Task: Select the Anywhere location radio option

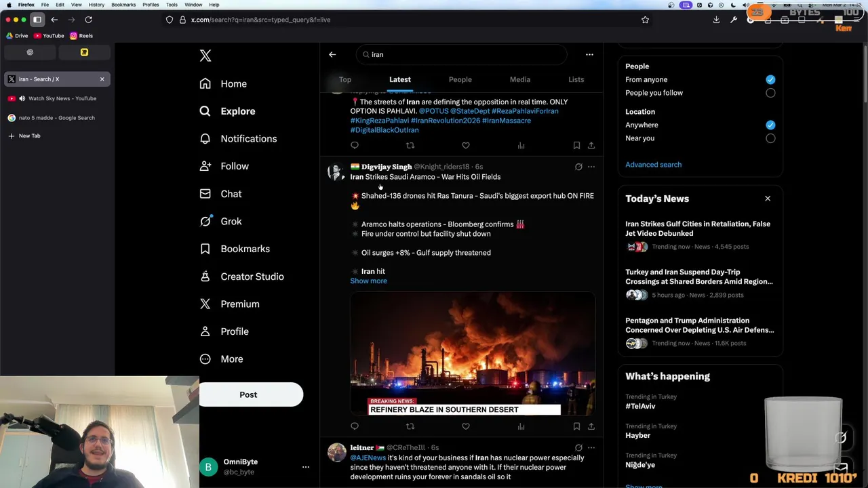Action: click(770, 125)
